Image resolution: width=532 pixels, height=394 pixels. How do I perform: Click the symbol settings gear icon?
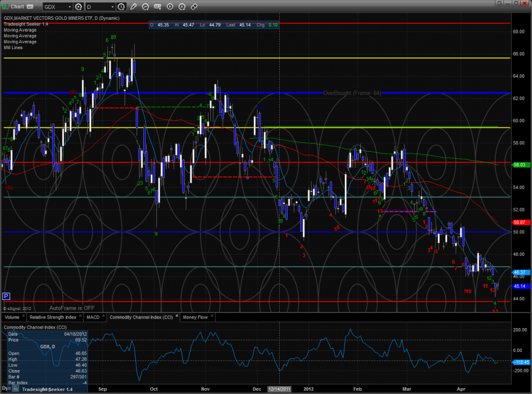(78, 7)
